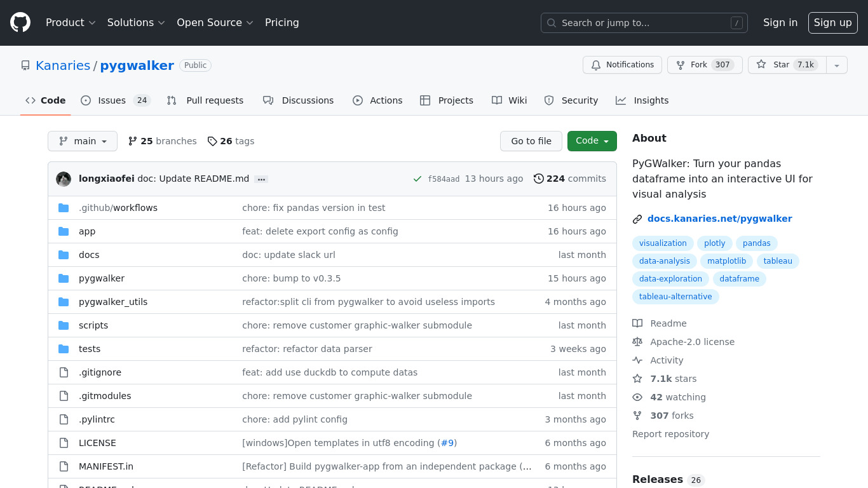Click the forks icon in About
The height and width of the screenshot is (488, 868).
[637, 416]
